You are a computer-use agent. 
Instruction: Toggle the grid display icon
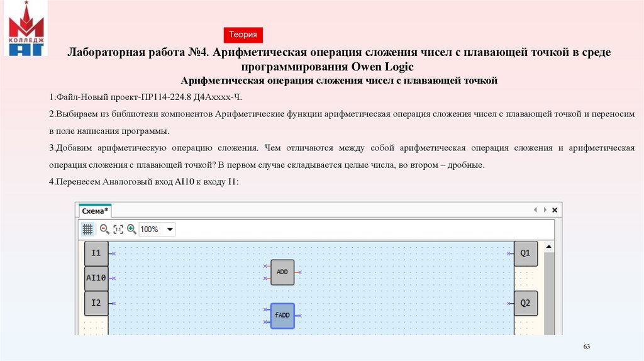click(87, 229)
